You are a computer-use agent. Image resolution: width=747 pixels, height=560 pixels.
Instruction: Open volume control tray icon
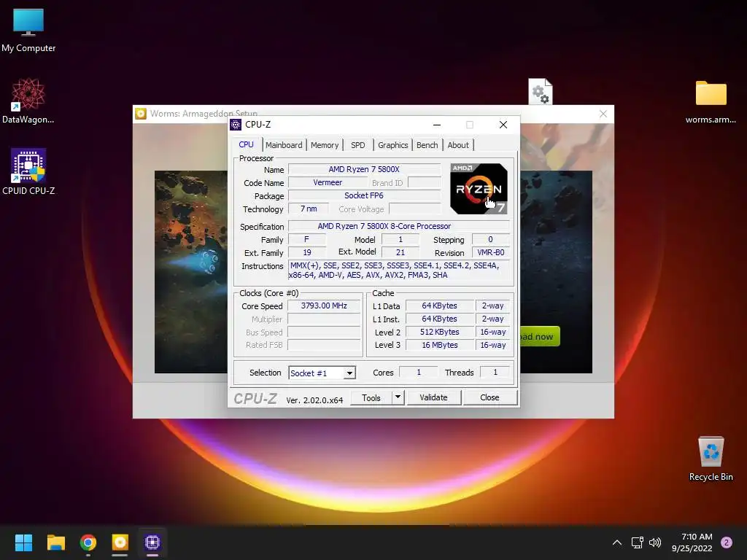point(655,542)
